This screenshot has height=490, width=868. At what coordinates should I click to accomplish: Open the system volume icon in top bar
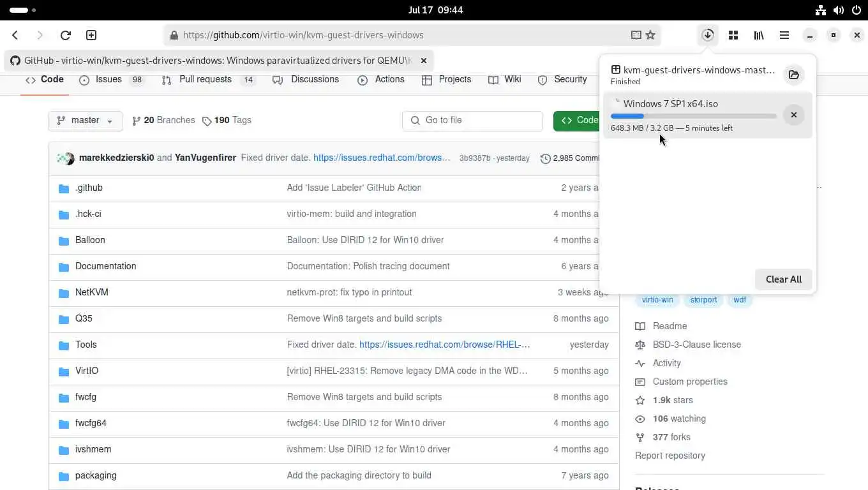click(x=839, y=10)
